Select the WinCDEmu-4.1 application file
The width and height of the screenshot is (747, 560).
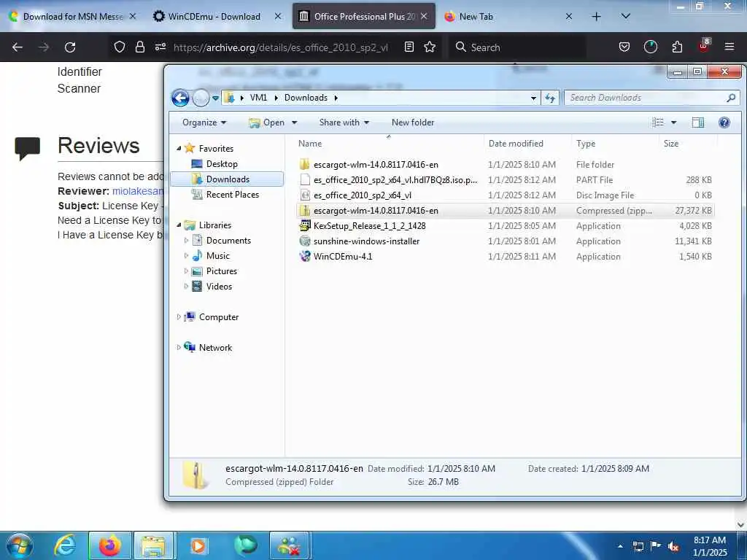point(343,256)
